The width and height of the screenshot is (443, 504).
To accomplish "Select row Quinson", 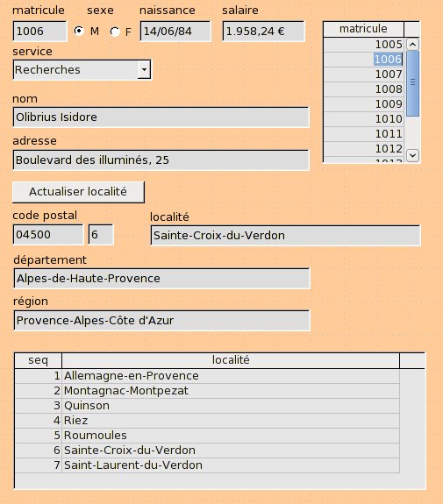I will coord(207,406).
